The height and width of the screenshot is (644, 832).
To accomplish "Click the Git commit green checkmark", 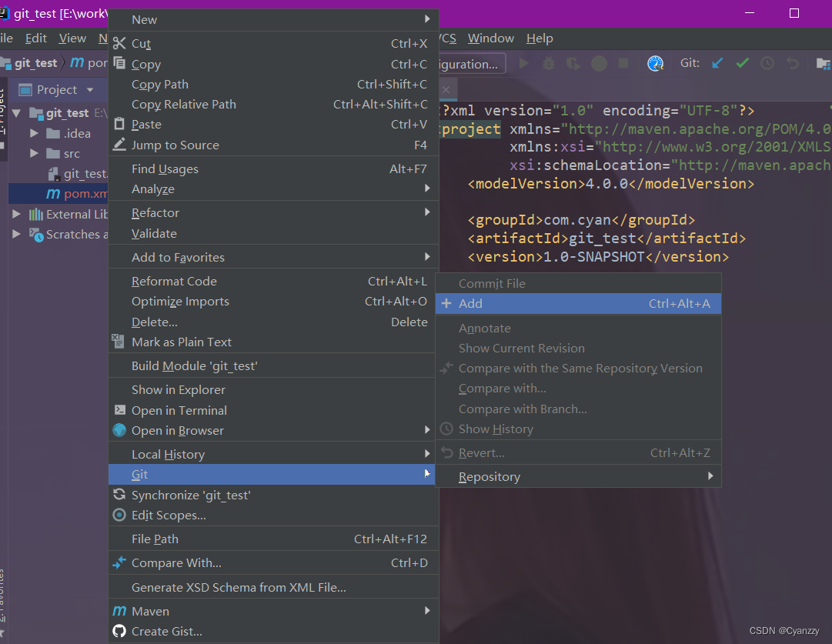I will [x=742, y=63].
